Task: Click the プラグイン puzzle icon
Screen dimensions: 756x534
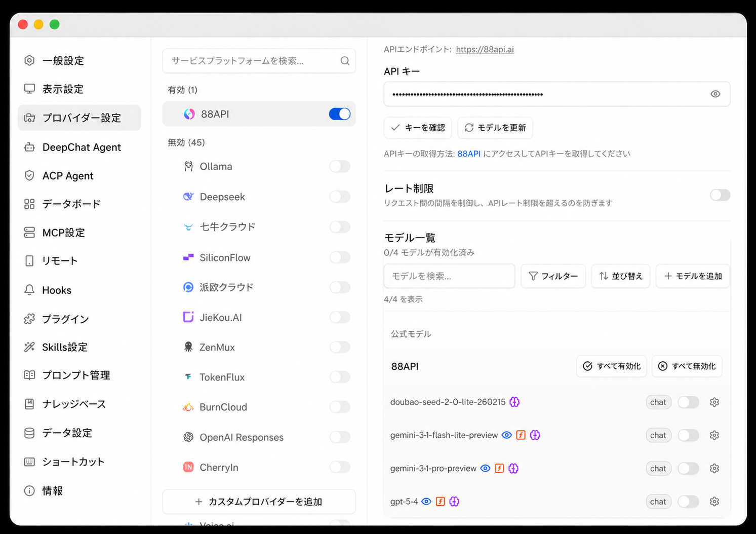Action: pyautogui.click(x=29, y=319)
